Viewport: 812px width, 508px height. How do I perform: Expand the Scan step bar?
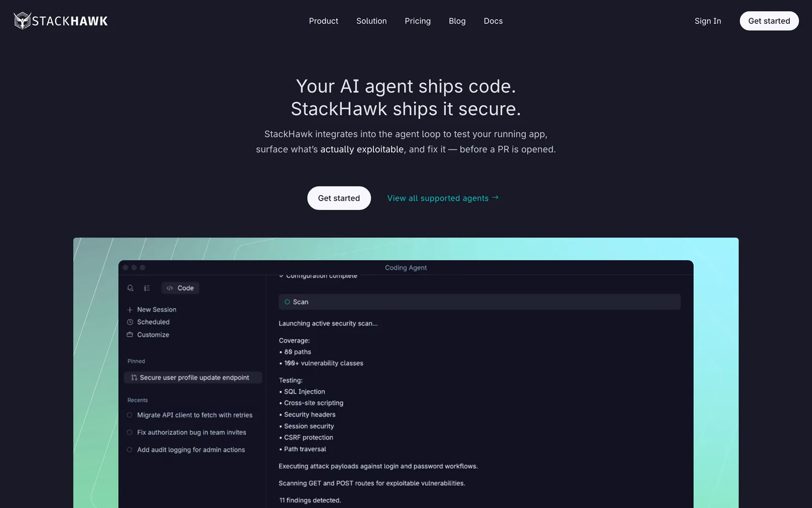(480, 302)
